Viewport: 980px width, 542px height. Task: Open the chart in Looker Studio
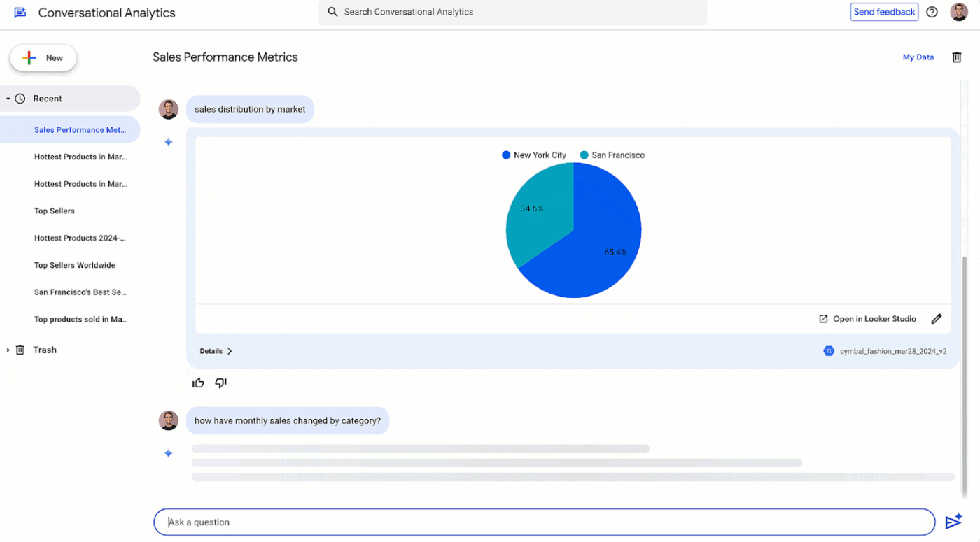[x=867, y=318]
